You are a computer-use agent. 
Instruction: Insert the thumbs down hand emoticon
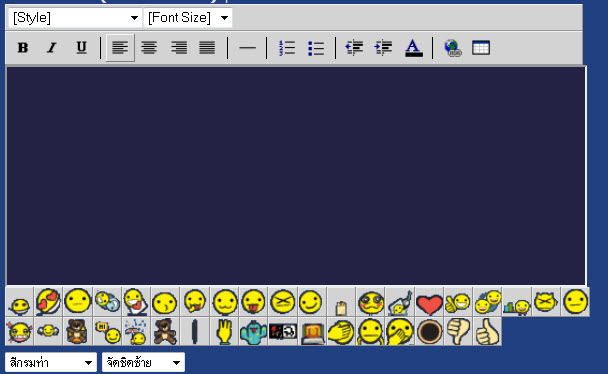point(458,331)
